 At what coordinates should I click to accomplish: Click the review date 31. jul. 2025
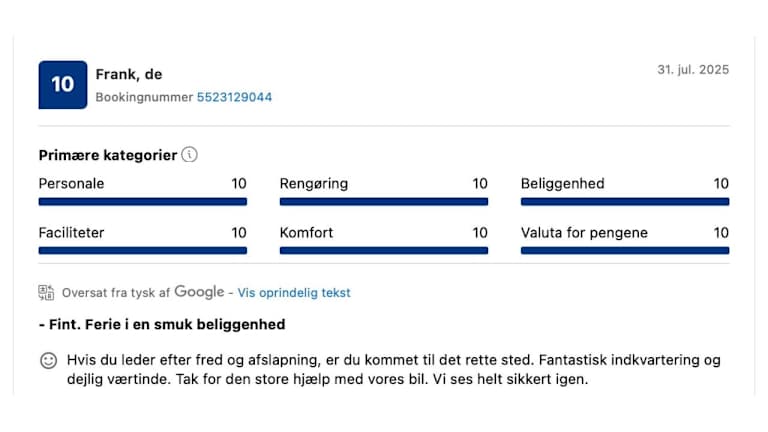click(x=692, y=70)
